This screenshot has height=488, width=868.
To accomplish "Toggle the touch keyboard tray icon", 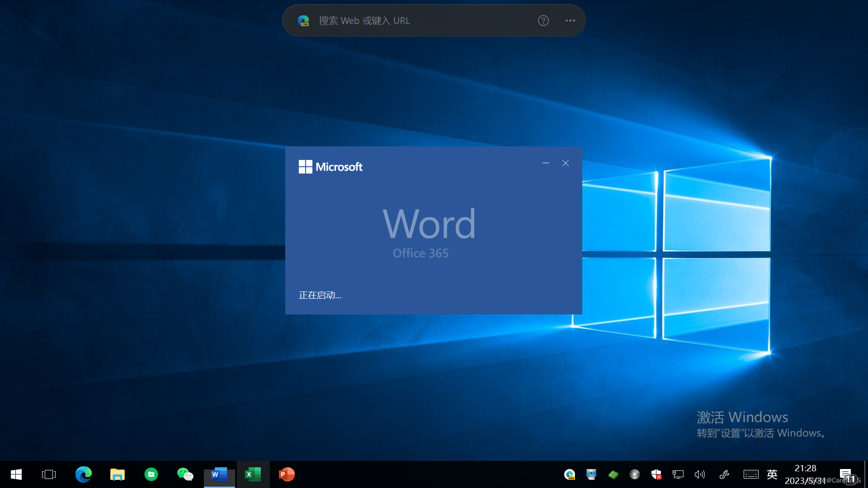I will pos(751,474).
